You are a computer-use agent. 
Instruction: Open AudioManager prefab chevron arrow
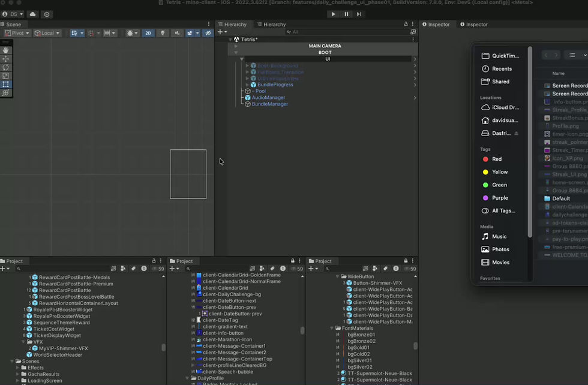point(415,98)
